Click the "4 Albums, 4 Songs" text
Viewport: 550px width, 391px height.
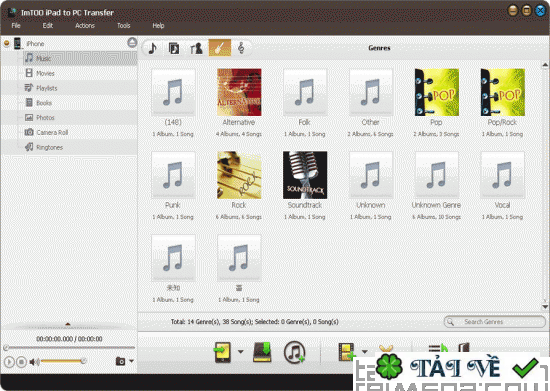pos(239,134)
